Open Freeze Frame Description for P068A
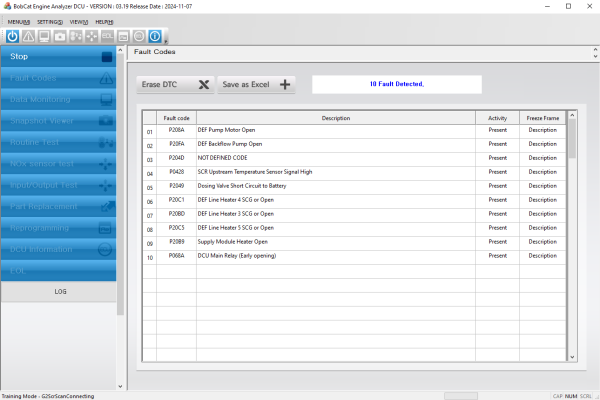600x400 pixels. [x=543, y=256]
